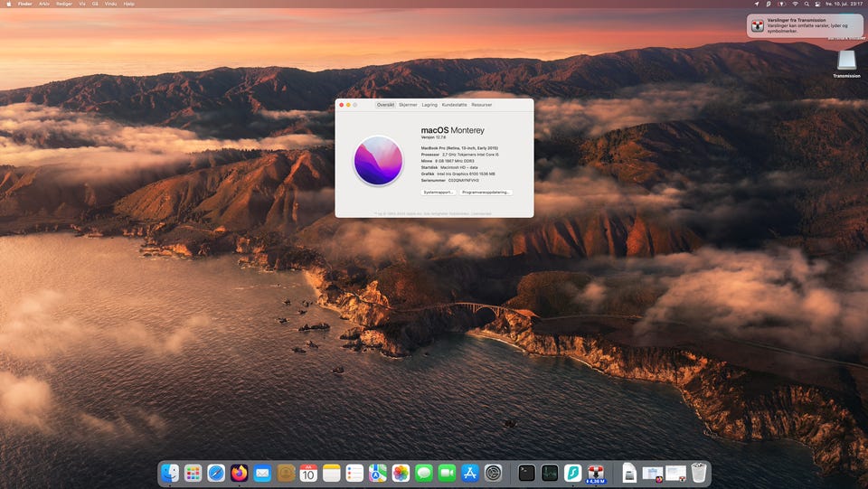Click the Version 12.7.6 text

coord(433,137)
